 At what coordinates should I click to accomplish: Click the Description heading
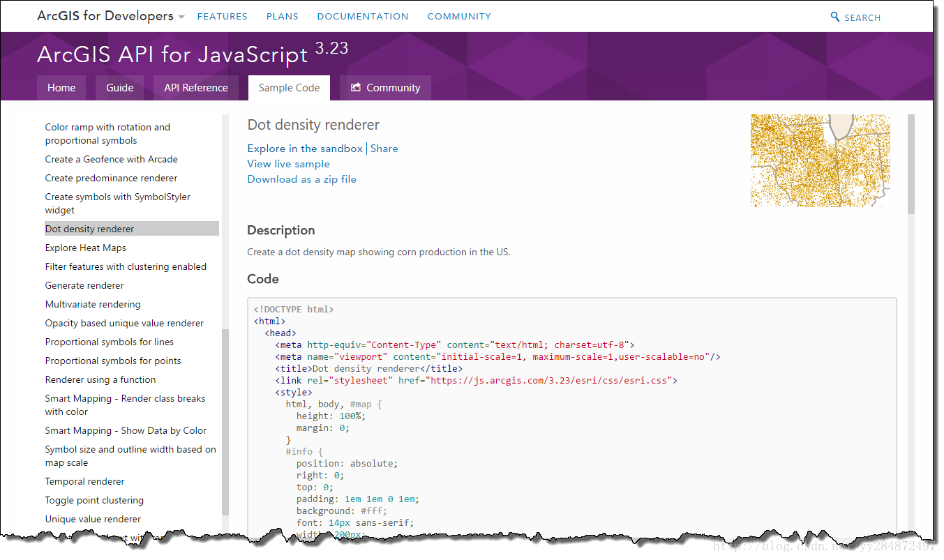coord(281,230)
